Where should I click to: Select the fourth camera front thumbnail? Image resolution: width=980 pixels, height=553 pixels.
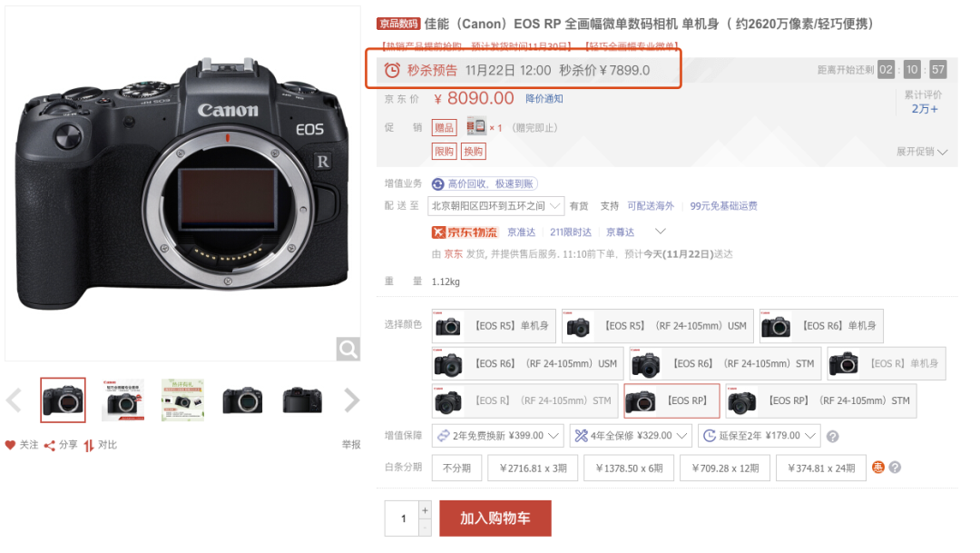click(242, 400)
